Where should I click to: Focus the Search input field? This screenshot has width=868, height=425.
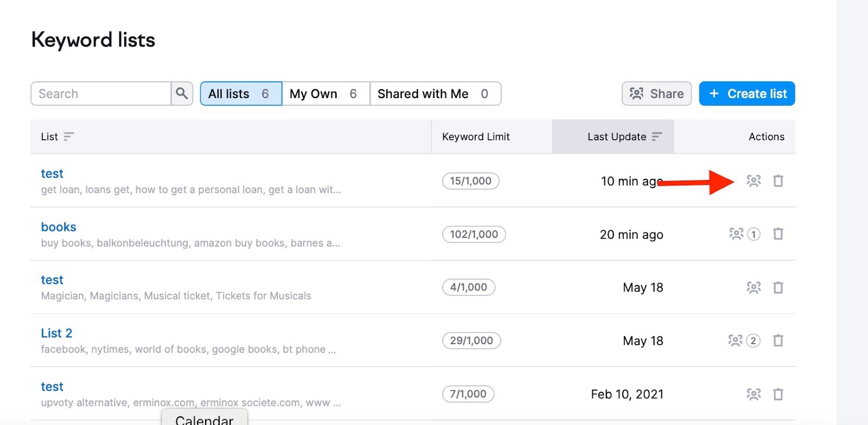point(101,94)
